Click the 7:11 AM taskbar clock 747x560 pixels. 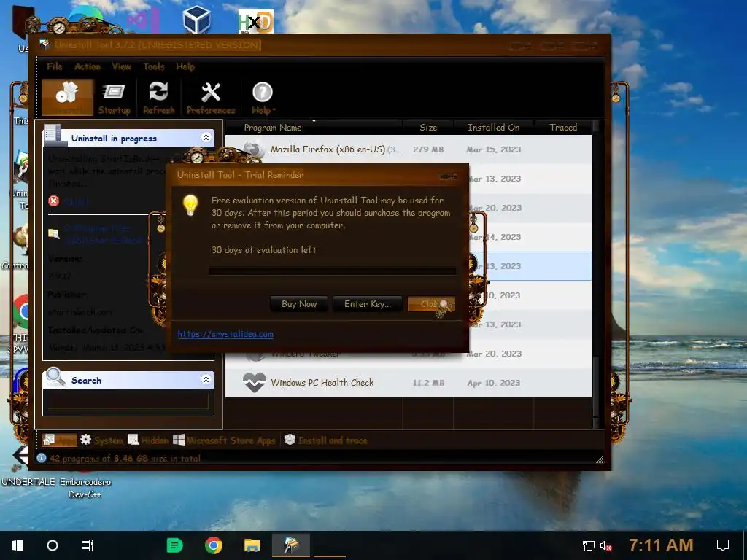pyautogui.click(x=661, y=545)
